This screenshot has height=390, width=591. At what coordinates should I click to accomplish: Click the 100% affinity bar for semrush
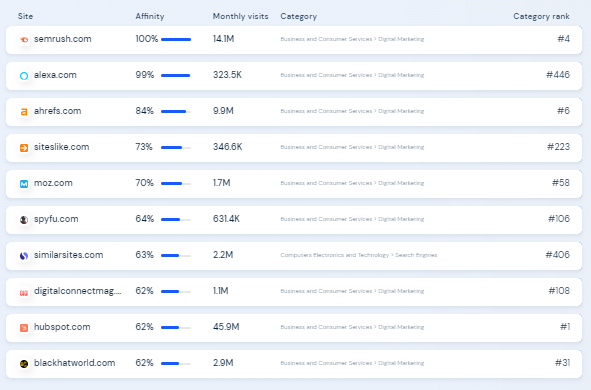176,39
